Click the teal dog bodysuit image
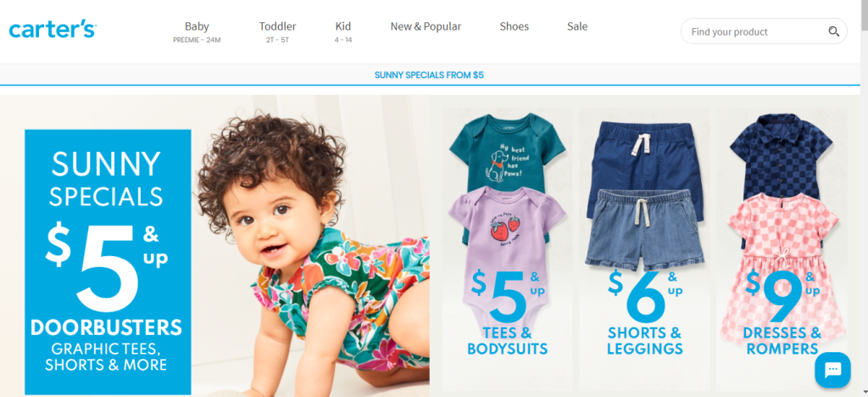The image size is (868, 397). [x=507, y=149]
